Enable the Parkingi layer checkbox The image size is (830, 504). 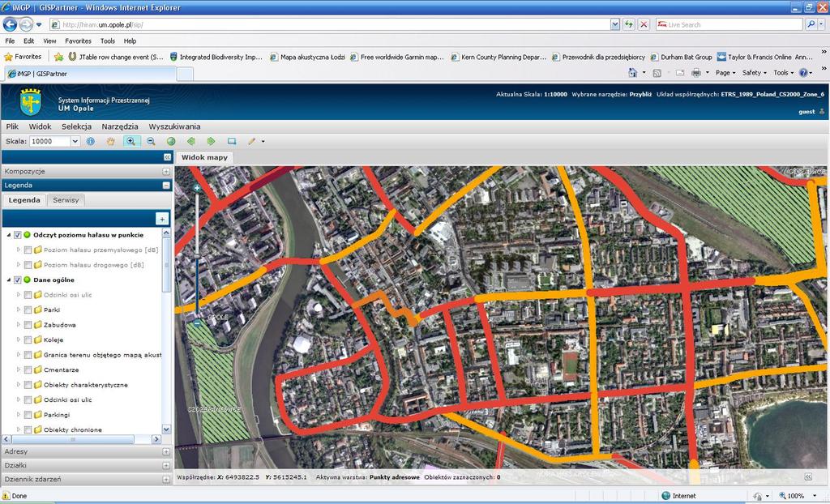[28, 415]
